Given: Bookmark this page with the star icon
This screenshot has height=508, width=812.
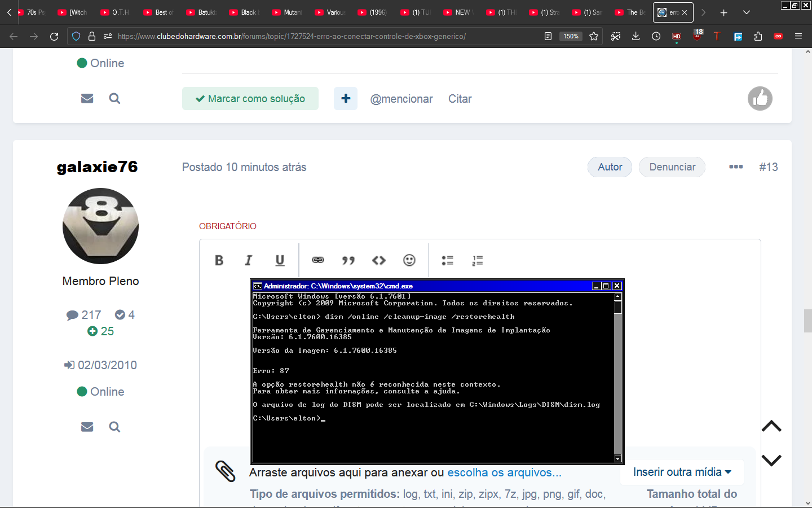Looking at the screenshot, I should (x=594, y=36).
